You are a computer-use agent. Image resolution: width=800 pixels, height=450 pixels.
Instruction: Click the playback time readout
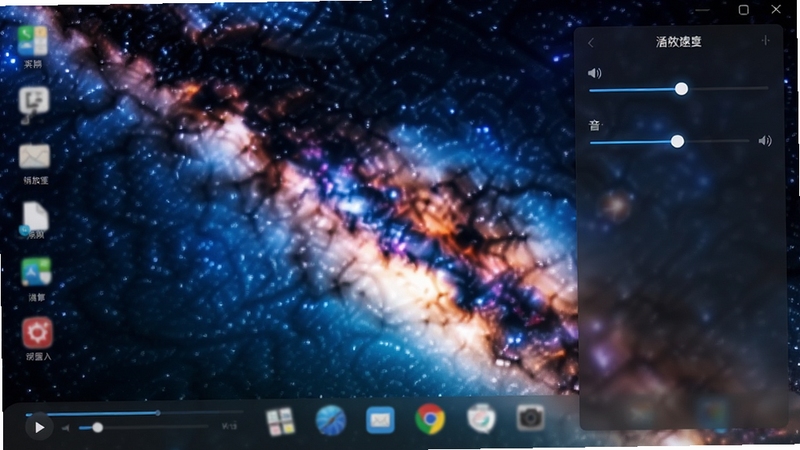pos(230,426)
